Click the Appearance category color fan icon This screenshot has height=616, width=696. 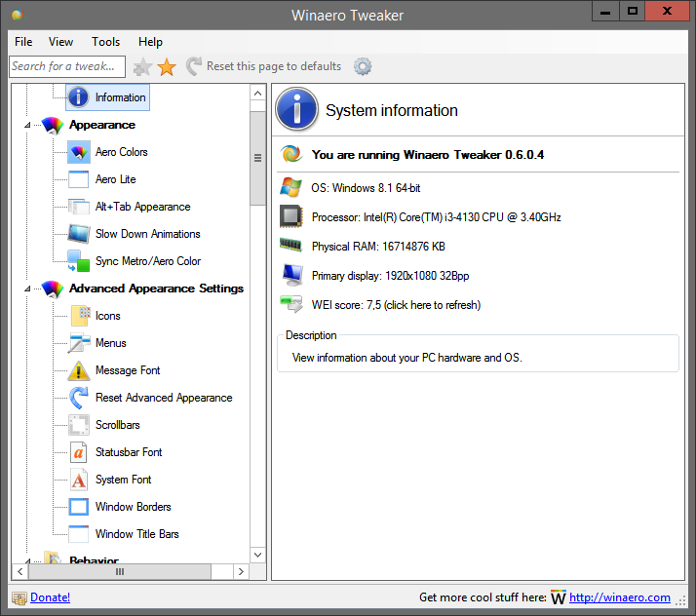pos(53,125)
